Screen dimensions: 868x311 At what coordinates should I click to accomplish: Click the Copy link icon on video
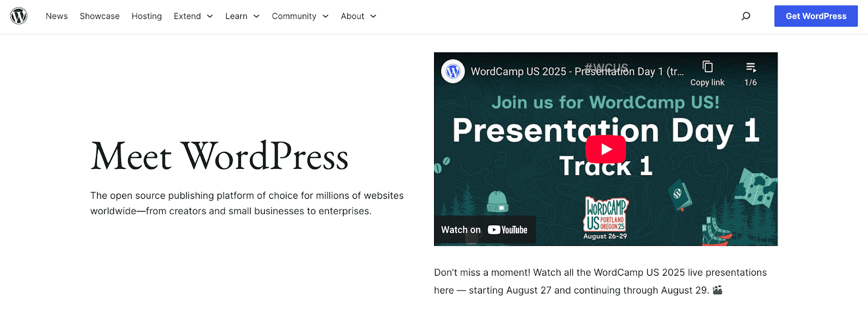(x=707, y=67)
